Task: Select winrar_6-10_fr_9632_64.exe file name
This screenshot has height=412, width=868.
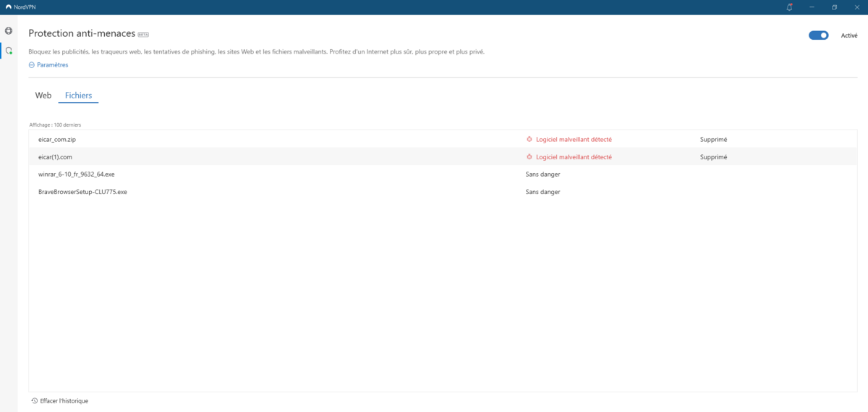Action: pos(77,175)
